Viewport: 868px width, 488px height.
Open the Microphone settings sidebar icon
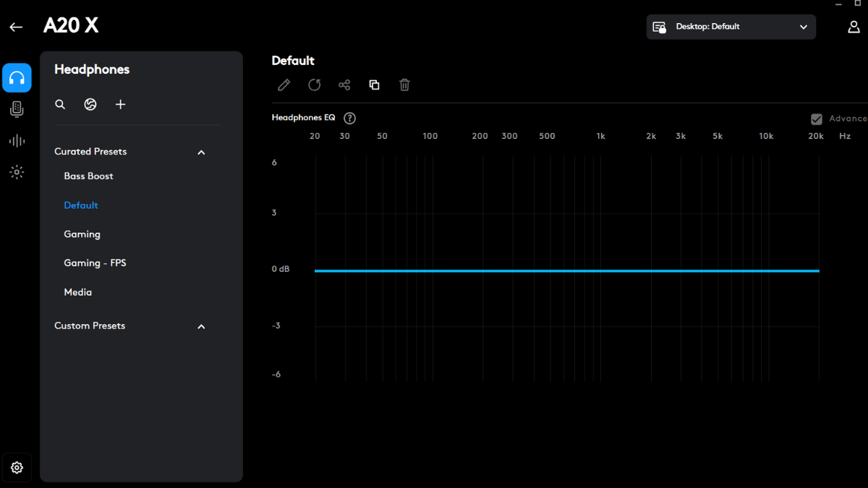[17, 109]
